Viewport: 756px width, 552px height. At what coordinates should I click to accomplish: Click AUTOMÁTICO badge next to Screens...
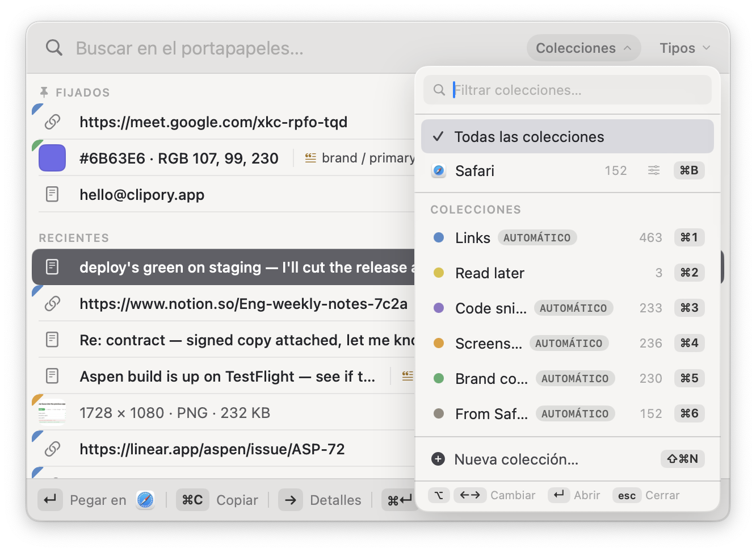(569, 343)
